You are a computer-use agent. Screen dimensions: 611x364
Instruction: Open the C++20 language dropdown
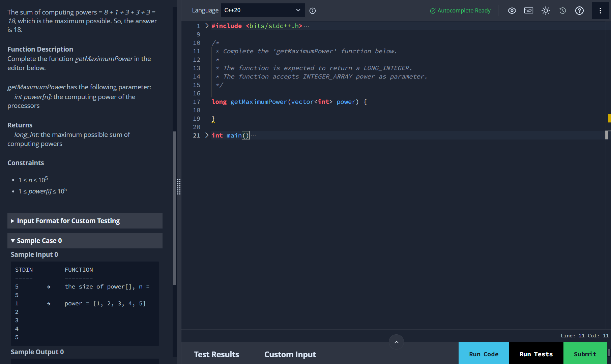click(263, 10)
